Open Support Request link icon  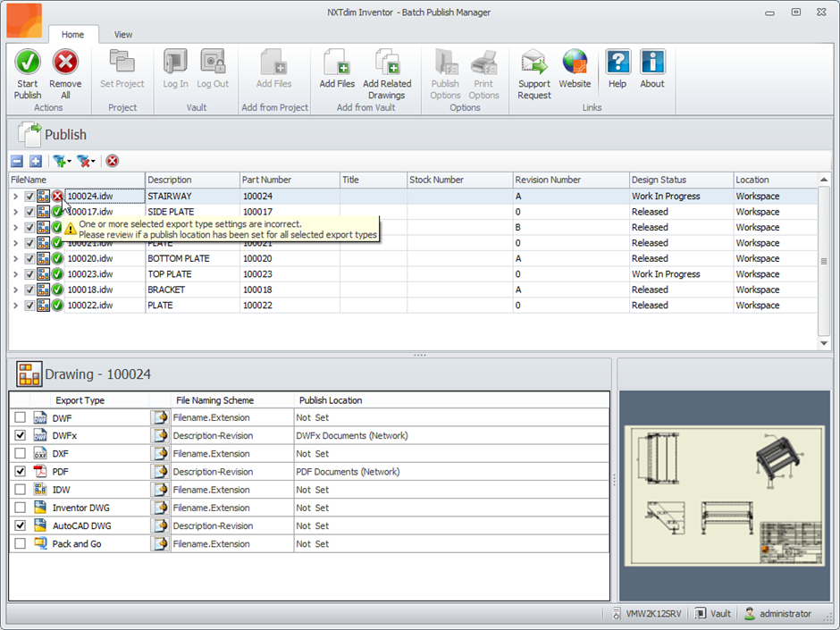tap(534, 63)
